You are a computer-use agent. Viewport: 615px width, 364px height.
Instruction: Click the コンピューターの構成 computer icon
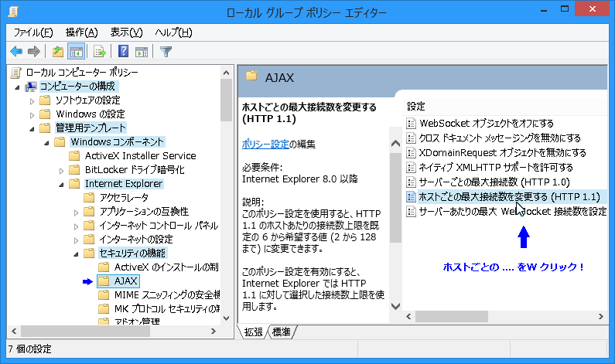tap(31, 87)
